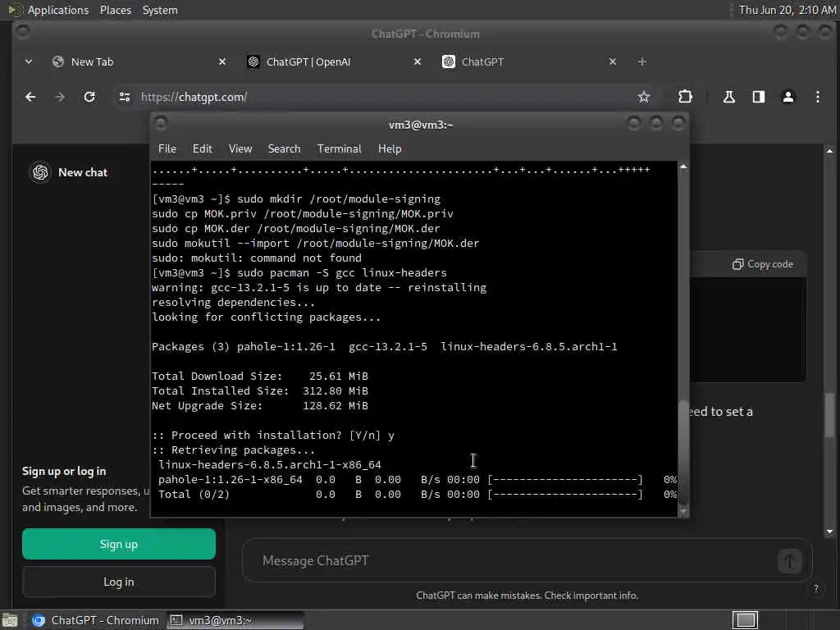This screenshot has width=840, height=630.
Task: Open the Extensions puzzle icon
Action: coord(685,97)
